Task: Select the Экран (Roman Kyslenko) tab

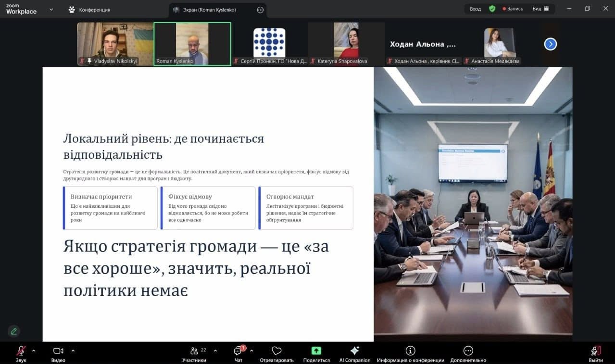Action: [x=211, y=10]
